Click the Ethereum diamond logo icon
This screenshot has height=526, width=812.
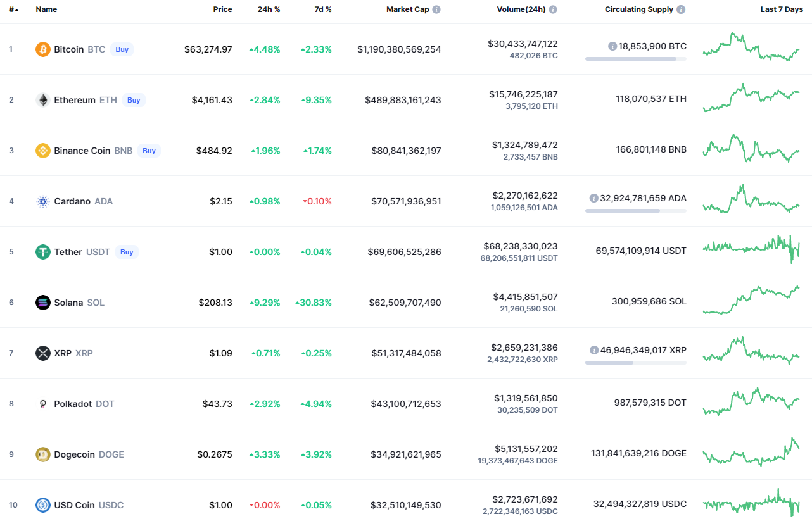(43, 100)
